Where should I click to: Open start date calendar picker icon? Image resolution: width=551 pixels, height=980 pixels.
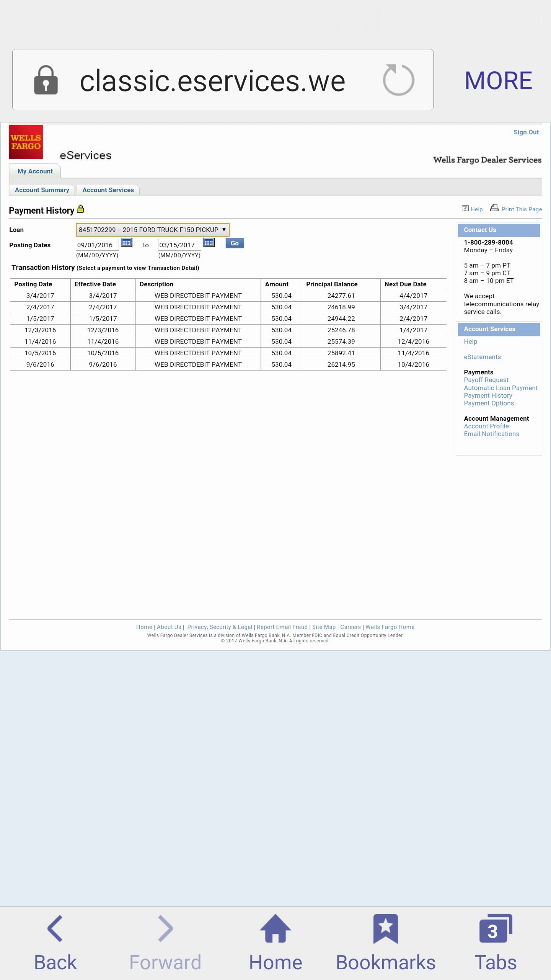(126, 243)
